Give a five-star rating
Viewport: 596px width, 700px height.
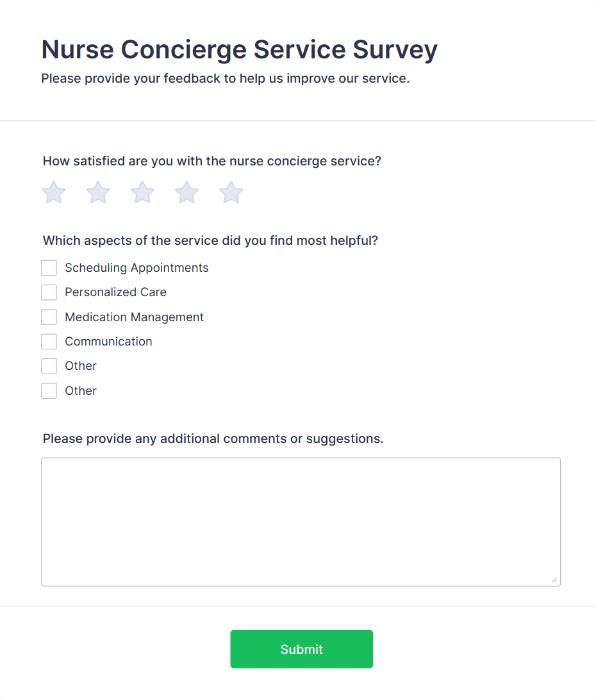pyautogui.click(x=231, y=192)
